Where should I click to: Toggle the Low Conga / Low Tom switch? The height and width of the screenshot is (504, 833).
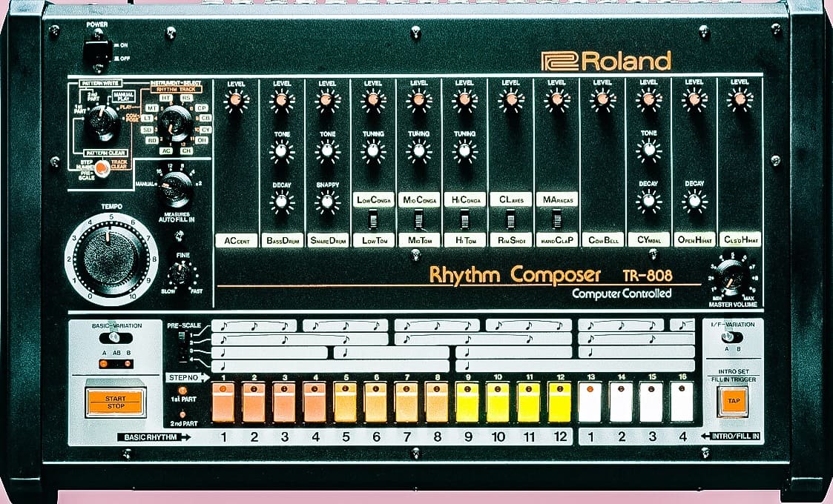(x=373, y=219)
